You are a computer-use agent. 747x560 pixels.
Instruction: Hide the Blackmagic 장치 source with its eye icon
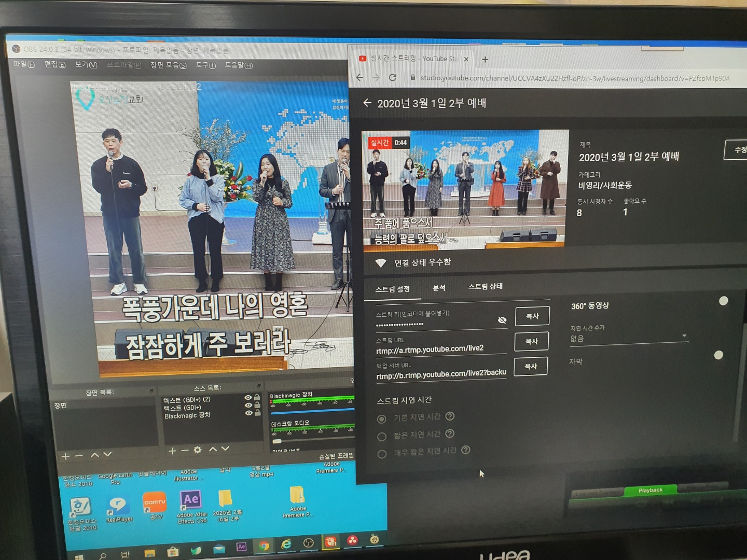248,413
